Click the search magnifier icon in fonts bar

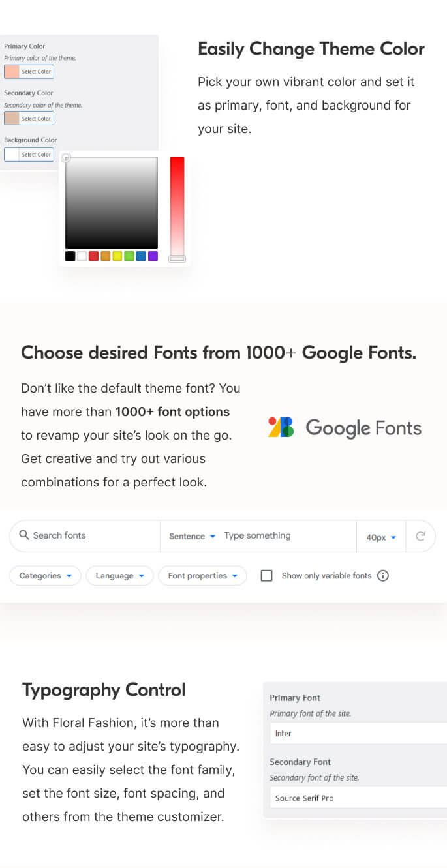coord(24,535)
